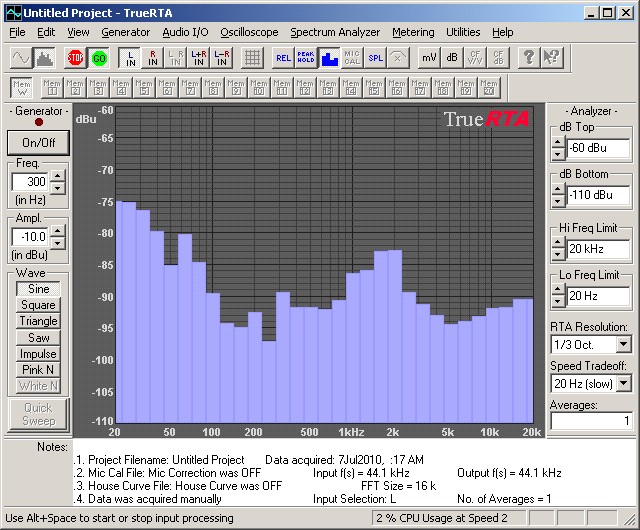
Task: Click the REL toolbar icon
Action: pos(283,57)
